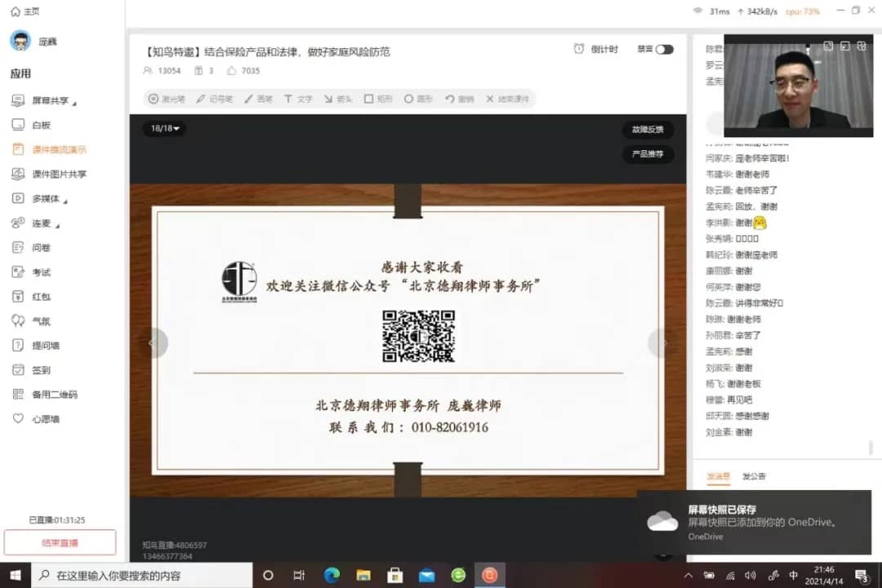Go to 主页 home
The width and height of the screenshot is (882, 588).
[x=24, y=11]
